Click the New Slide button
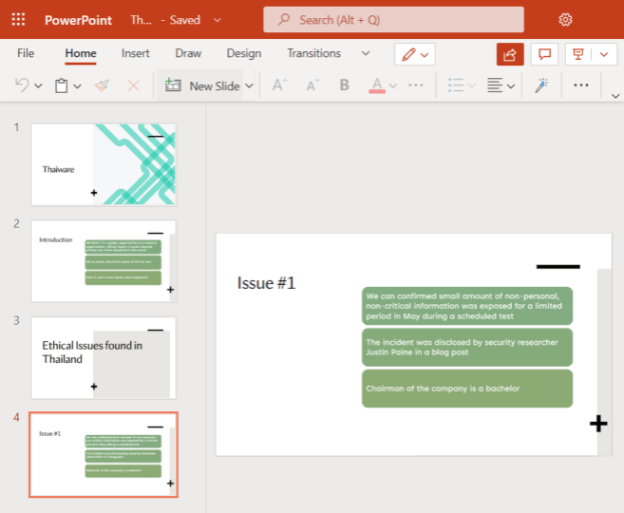This screenshot has width=624, height=513. tap(202, 86)
